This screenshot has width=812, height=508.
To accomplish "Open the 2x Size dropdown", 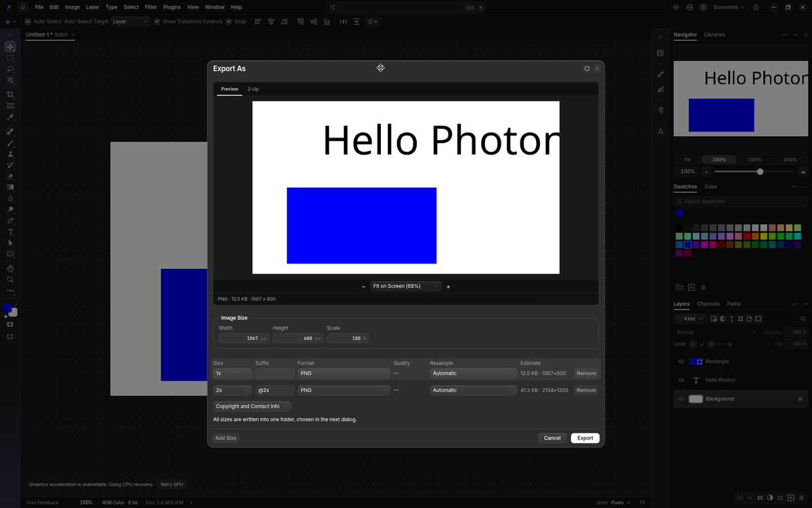I will pyautogui.click(x=233, y=390).
